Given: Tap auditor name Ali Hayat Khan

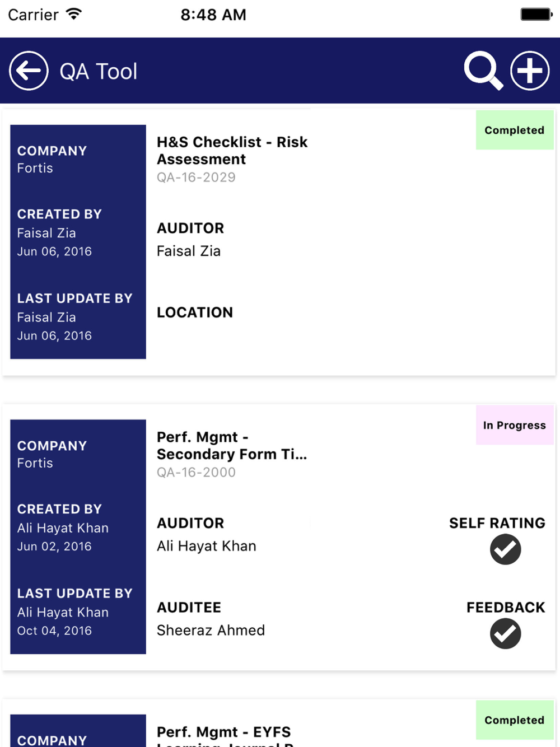Looking at the screenshot, I should (206, 546).
